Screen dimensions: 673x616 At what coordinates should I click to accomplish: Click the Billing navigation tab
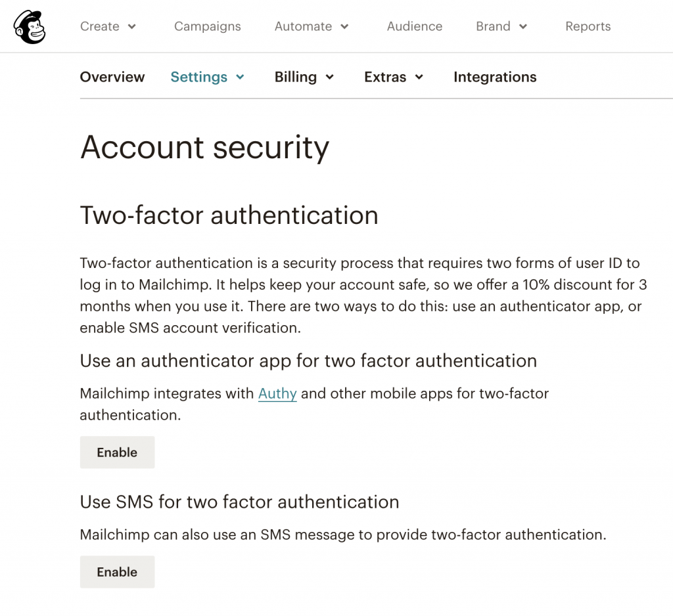(296, 77)
